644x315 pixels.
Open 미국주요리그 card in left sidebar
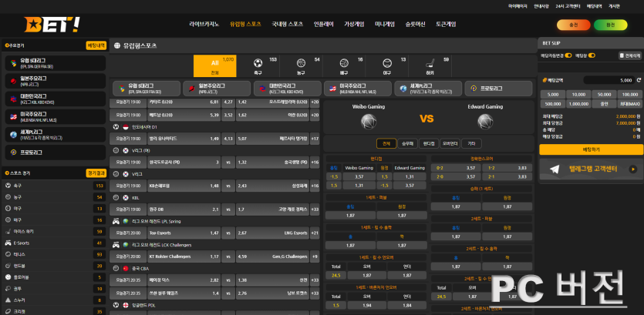pos(56,116)
